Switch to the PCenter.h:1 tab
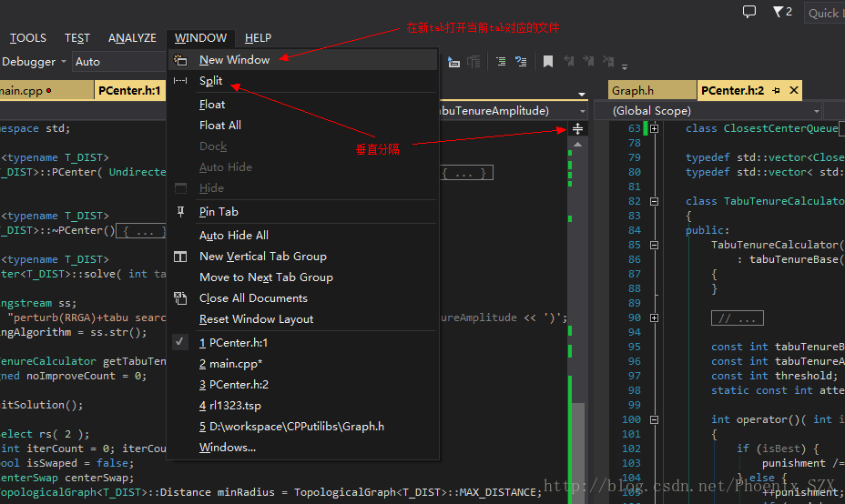The height and width of the screenshot is (504, 845). [130, 90]
